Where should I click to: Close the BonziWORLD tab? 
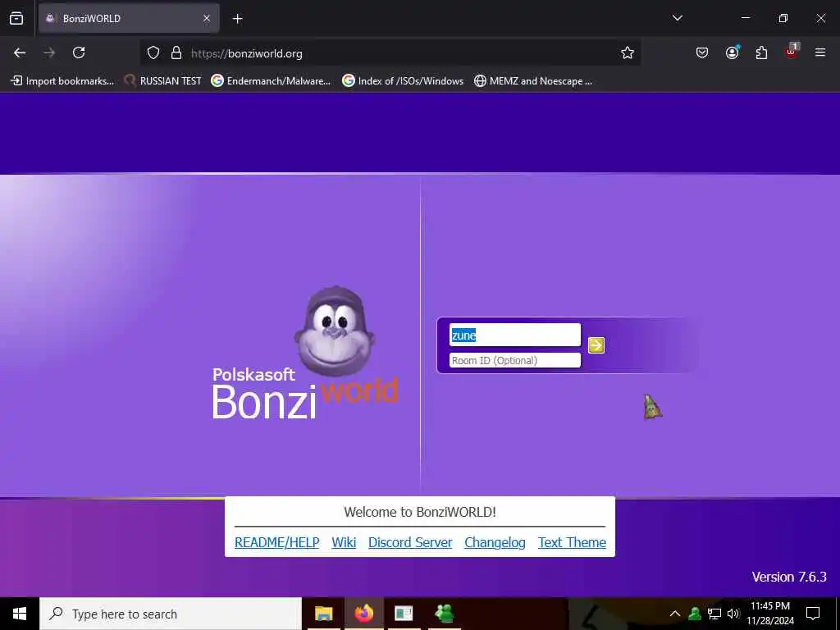(207, 18)
